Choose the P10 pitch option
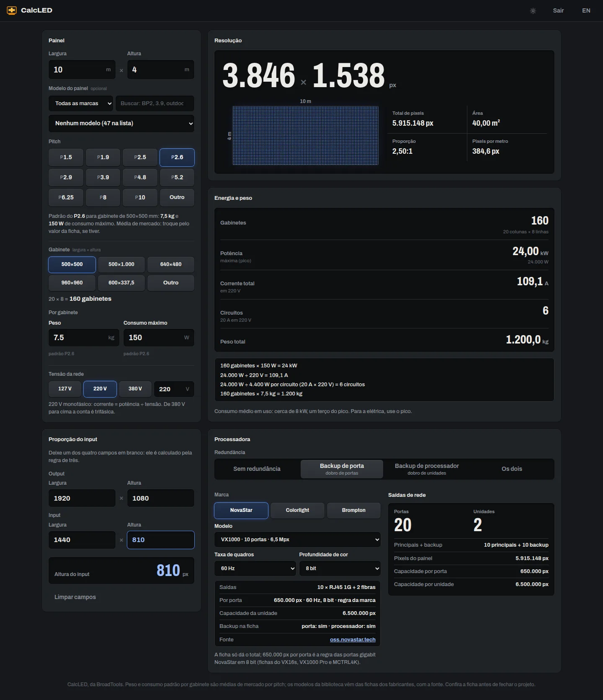The image size is (603, 700). (140, 198)
